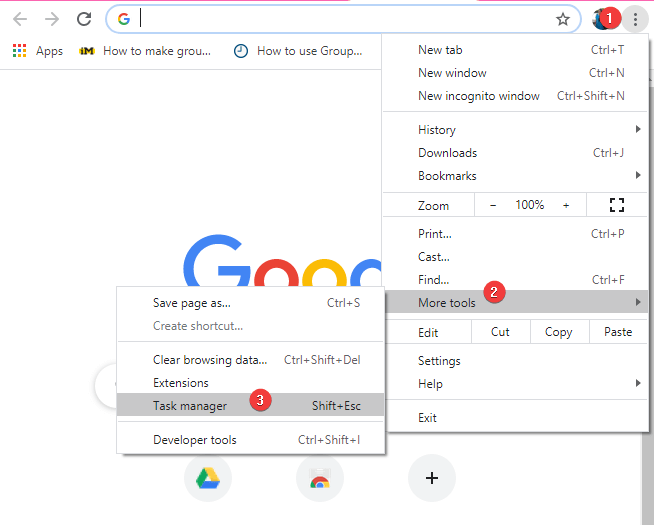
Task: Select Clear browsing data... in submenu
Action: point(250,360)
